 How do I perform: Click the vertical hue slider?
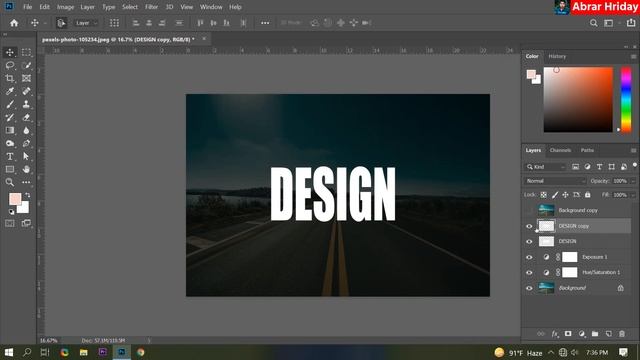(626, 100)
